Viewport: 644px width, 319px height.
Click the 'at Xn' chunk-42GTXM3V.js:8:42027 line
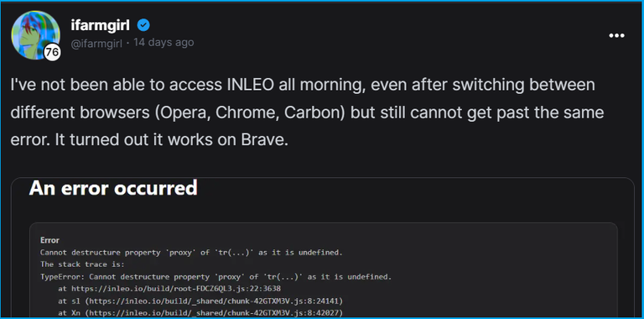click(x=200, y=313)
